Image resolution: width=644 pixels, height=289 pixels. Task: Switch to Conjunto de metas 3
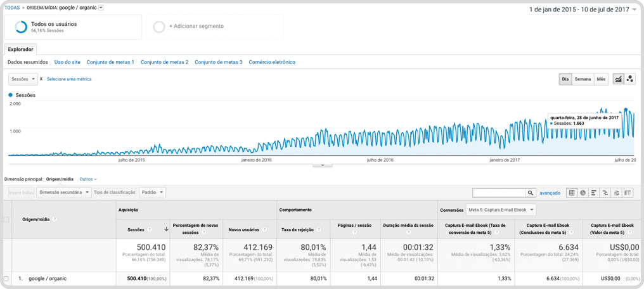point(219,62)
